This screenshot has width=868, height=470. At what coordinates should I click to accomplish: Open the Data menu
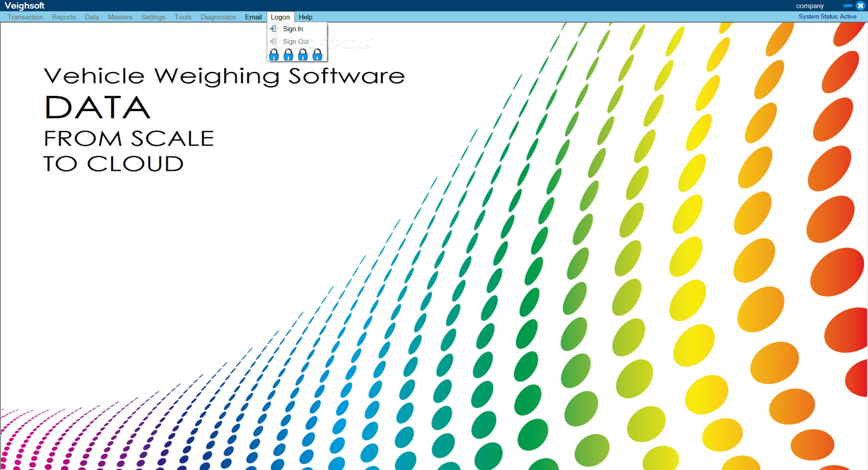click(92, 17)
